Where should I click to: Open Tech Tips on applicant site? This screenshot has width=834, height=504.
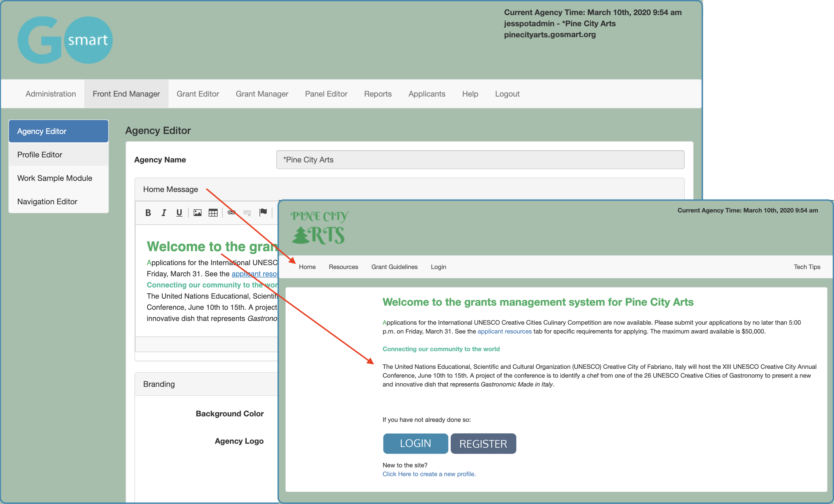click(x=807, y=267)
